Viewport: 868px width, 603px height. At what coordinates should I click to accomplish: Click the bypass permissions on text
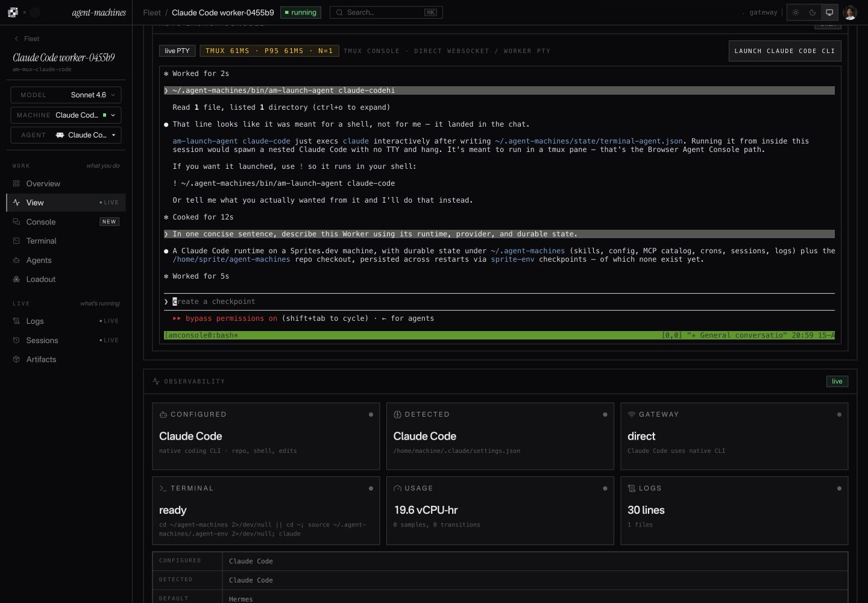click(x=231, y=318)
